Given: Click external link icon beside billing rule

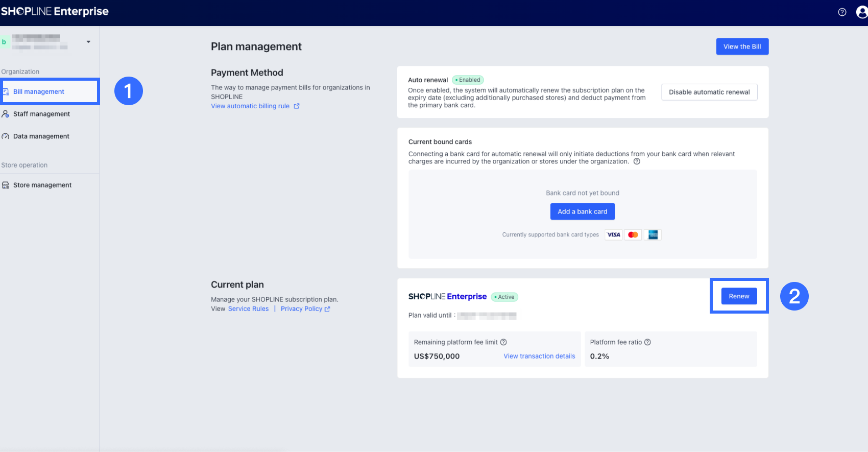Looking at the screenshot, I should tap(297, 106).
